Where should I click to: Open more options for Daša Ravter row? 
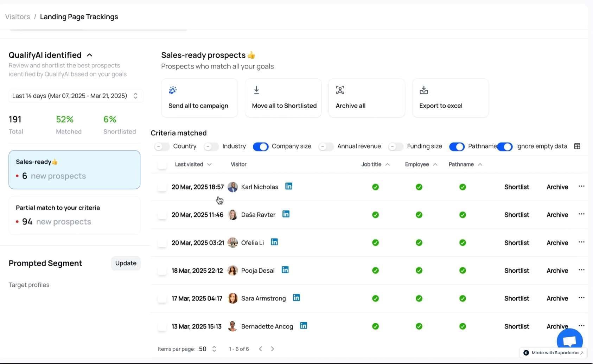click(581, 214)
